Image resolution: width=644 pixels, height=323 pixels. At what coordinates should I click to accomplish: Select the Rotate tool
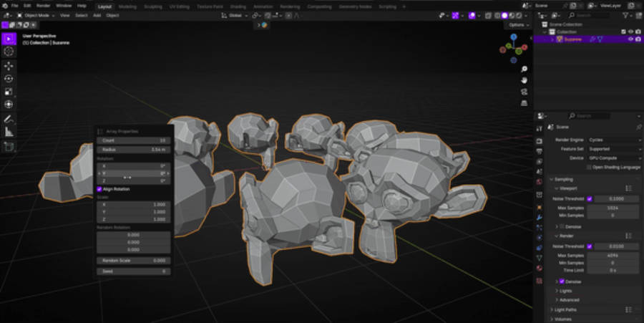point(9,79)
